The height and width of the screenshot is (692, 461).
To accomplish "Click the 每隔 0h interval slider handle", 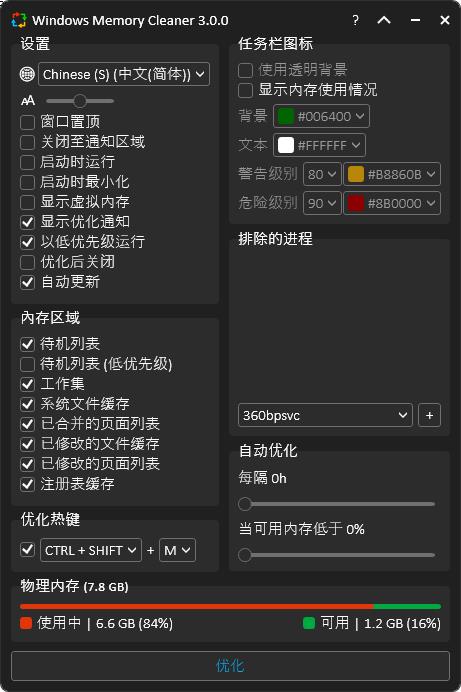I will [x=245, y=504].
